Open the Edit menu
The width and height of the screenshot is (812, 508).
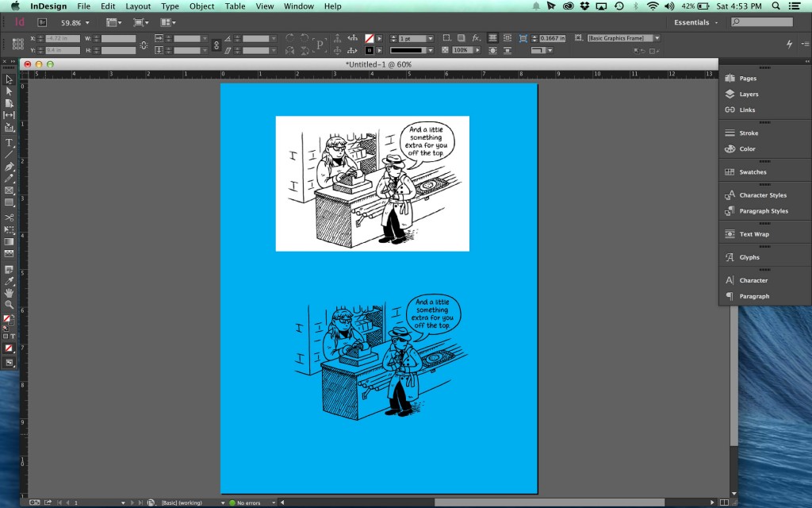coord(108,6)
